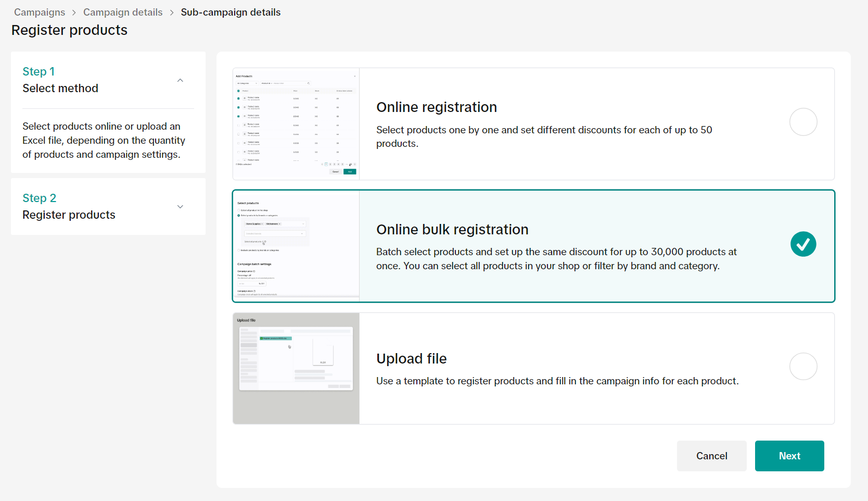Click the checked Online bulk registration radio
868x501 pixels.
[x=803, y=244]
